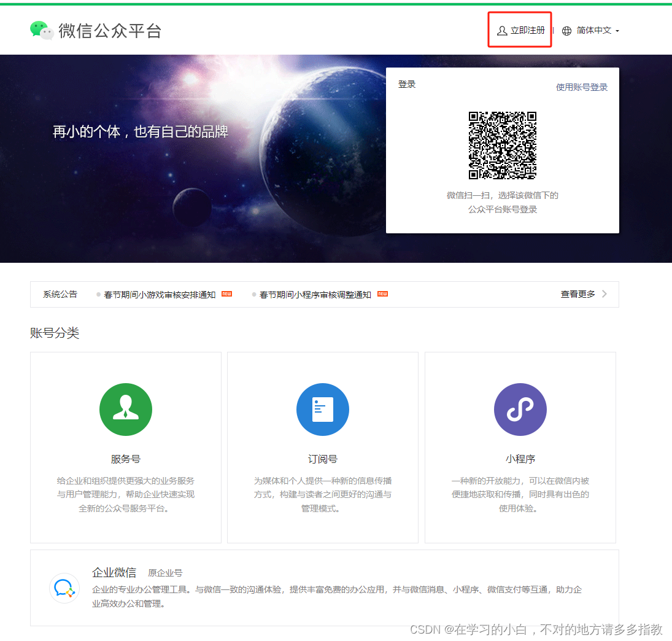This screenshot has width=672, height=641.
Task: Click the 登录 heading in login panel
Action: (x=407, y=84)
